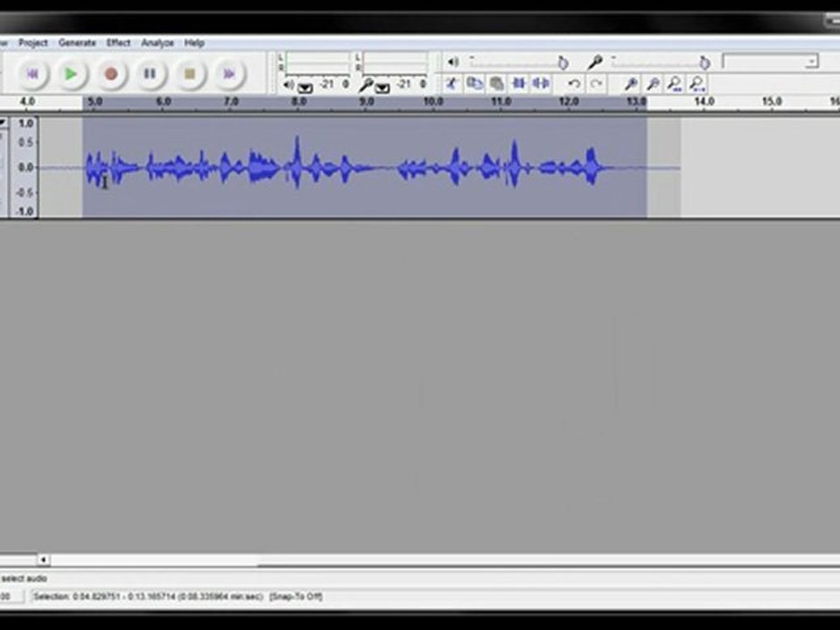
Task: Click the horizontal scrollbar track
Action: [444, 560]
